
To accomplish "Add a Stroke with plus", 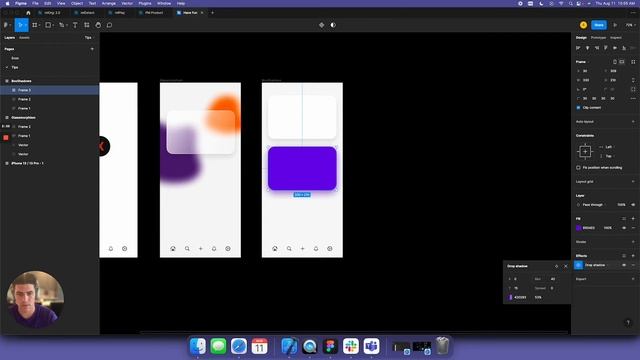I will coord(633,242).
